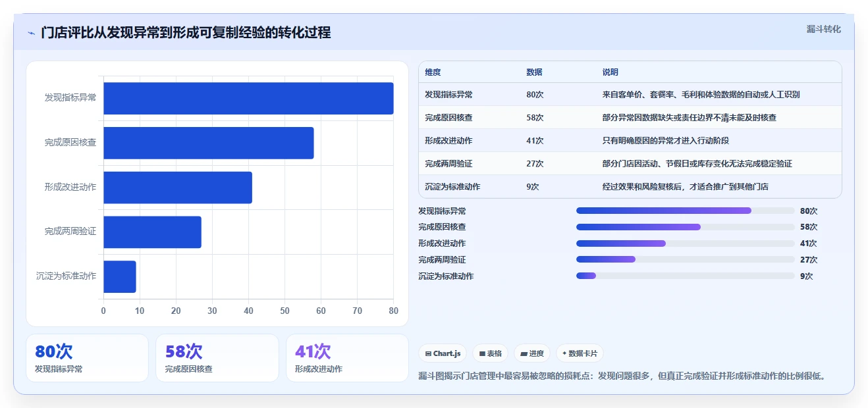868x408 pixels.
Task: Click 完成原因核查 cell in the table
Action: coord(448,118)
